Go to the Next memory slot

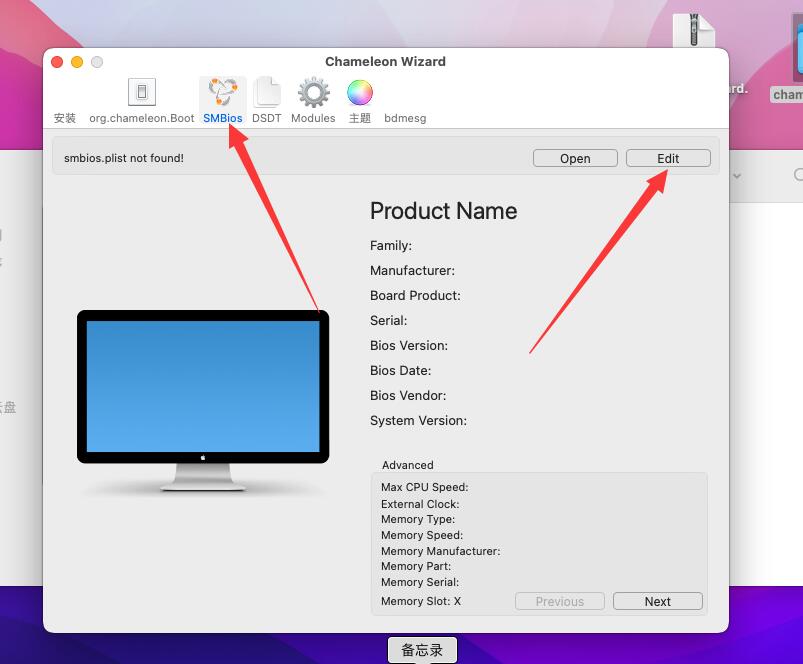[657, 601]
